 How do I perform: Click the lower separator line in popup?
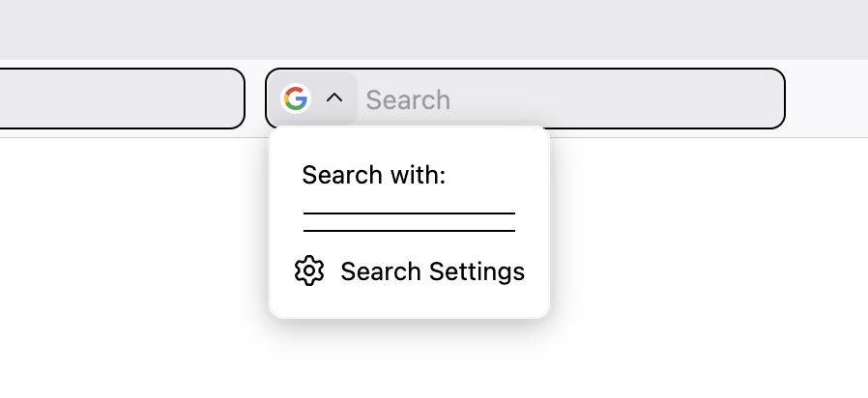(x=409, y=231)
